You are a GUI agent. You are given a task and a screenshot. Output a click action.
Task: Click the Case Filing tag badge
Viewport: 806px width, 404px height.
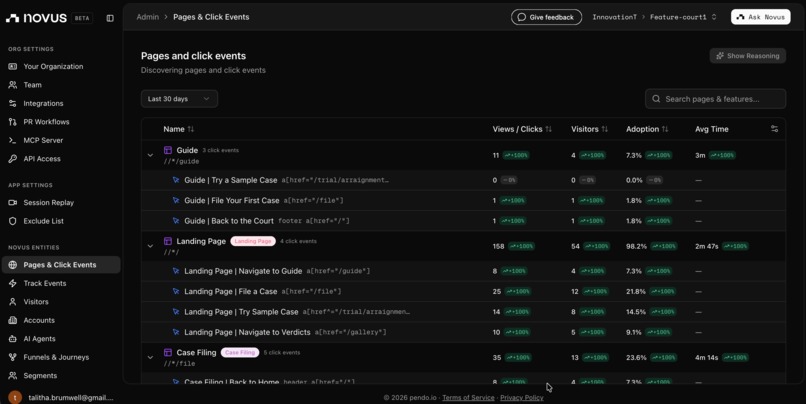point(240,353)
